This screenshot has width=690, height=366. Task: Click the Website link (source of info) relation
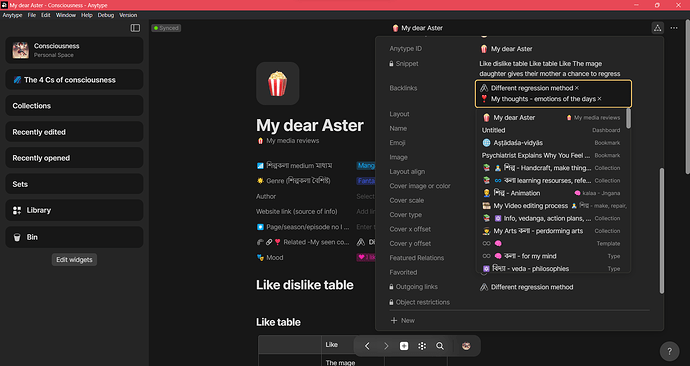[297, 212]
